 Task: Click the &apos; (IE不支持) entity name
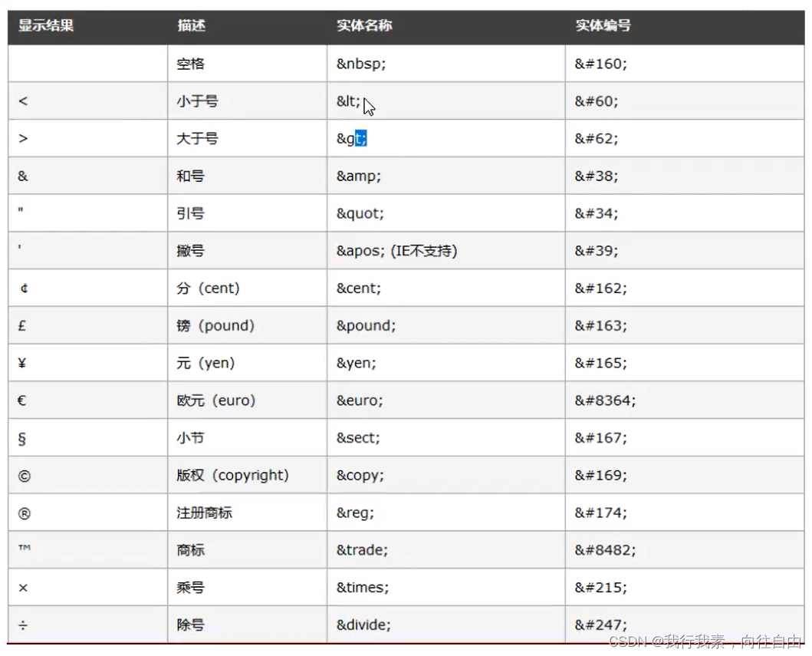point(396,251)
